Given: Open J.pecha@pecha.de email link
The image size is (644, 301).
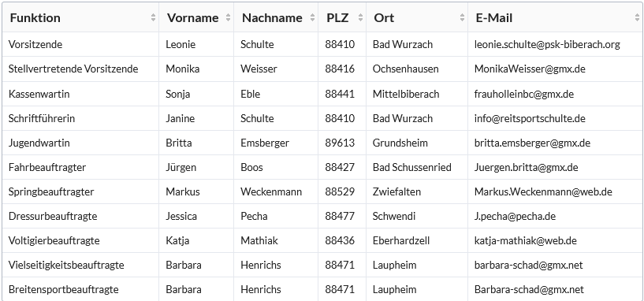Looking at the screenshot, I should click(515, 216).
